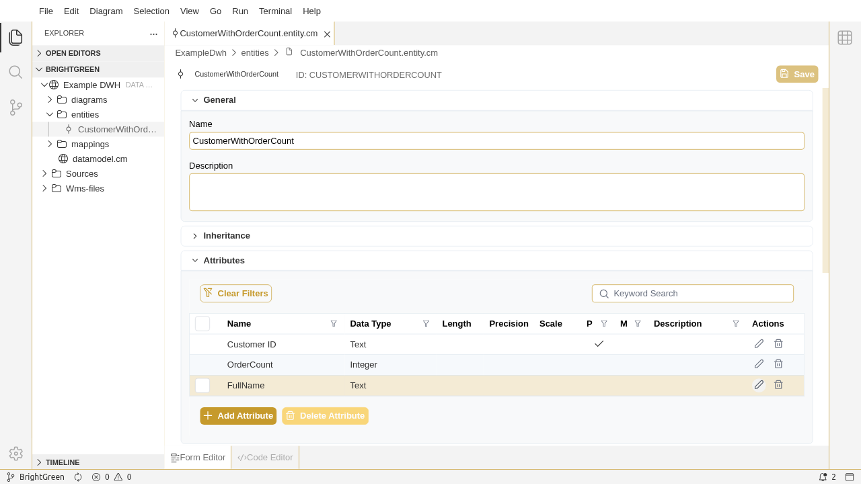Image resolution: width=861 pixels, height=504 pixels.
Task: Open the Manage gear icon
Action: 15,454
